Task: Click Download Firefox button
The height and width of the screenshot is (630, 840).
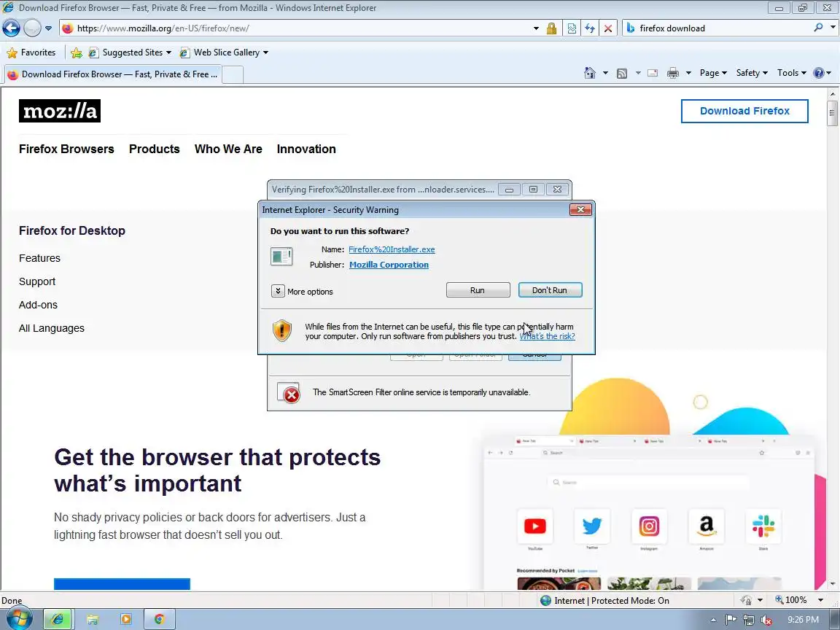Action: pyautogui.click(x=744, y=111)
